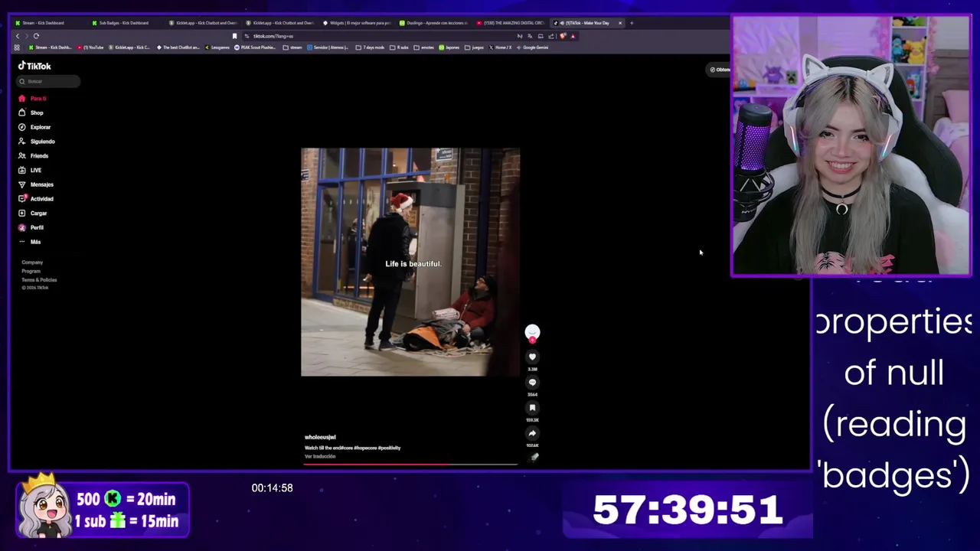Click the Obtener app button
980x551 pixels.
pos(719,70)
